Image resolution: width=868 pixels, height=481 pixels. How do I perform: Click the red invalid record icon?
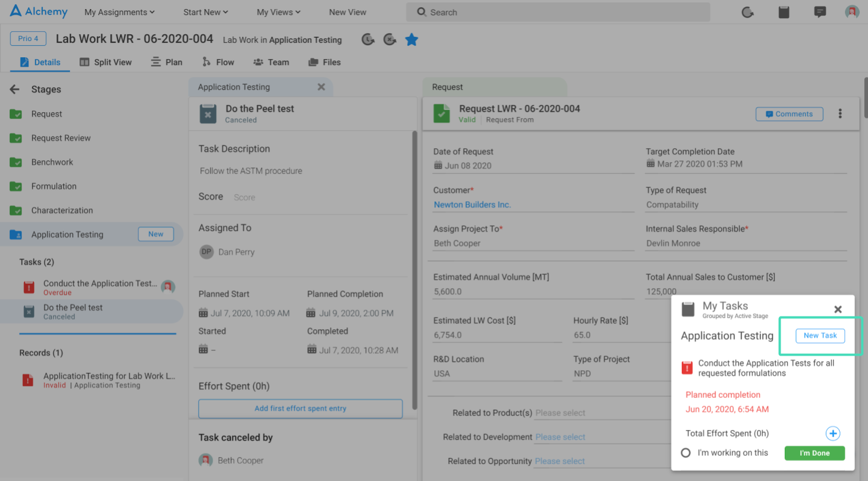28,380
